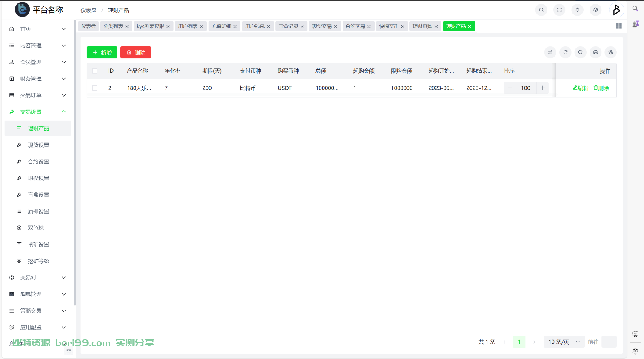
Task: Close the 理财产品 active tab
Action: pos(469,26)
